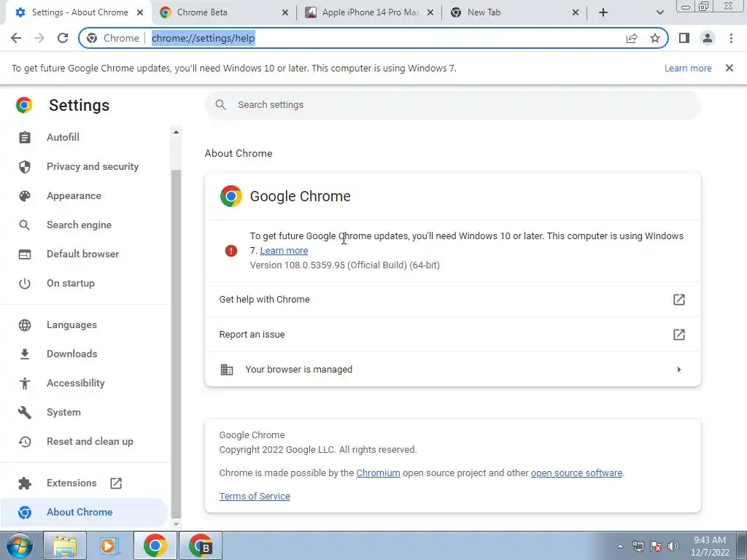Viewport: 747px width, 560px height.
Task: Click the Languages globe icon
Action: [x=25, y=324]
